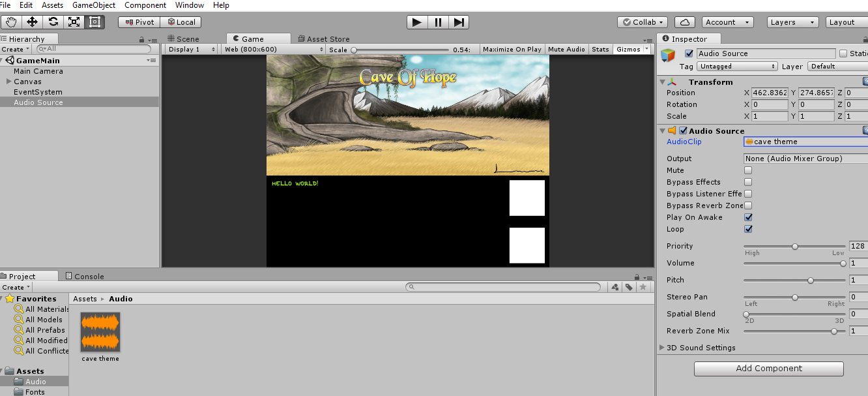Open Transform component help icon
This screenshot has width=868, height=396.
[865, 82]
